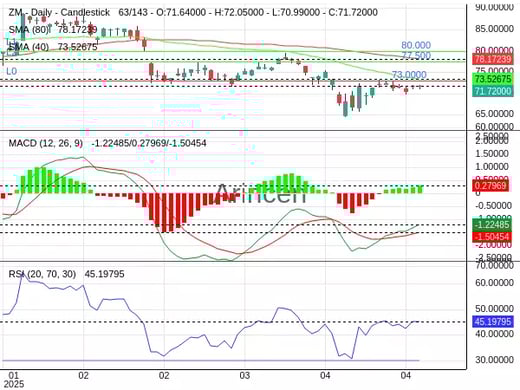
Task: Click the -1.22485 MACD value tag
Action: point(491,225)
